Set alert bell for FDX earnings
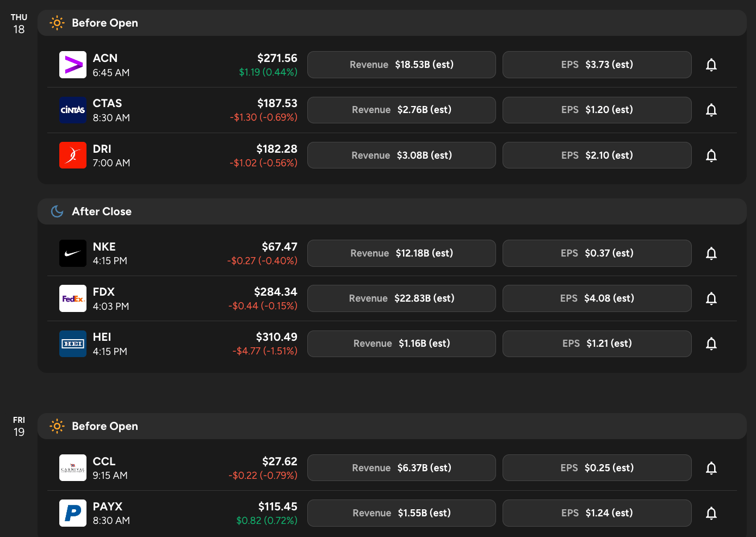 tap(711, 298)
